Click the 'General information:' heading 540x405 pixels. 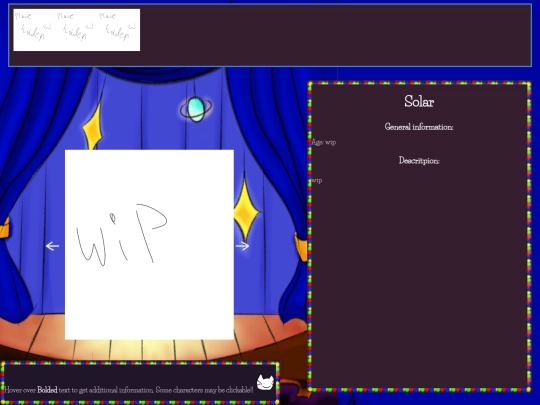tap(419, 127)
